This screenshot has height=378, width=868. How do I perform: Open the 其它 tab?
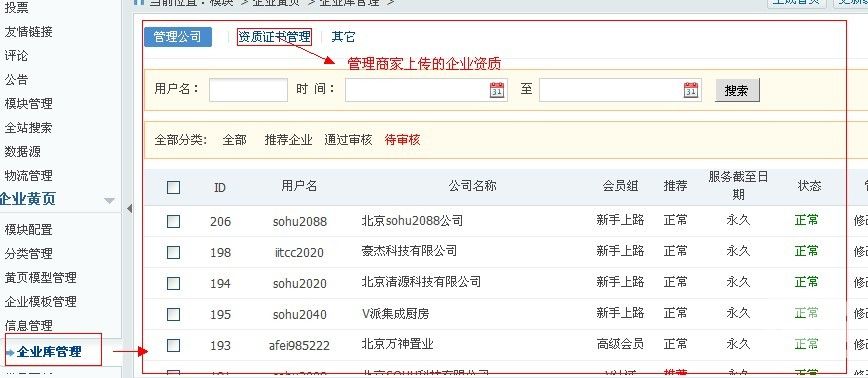[x=343, y=37]
